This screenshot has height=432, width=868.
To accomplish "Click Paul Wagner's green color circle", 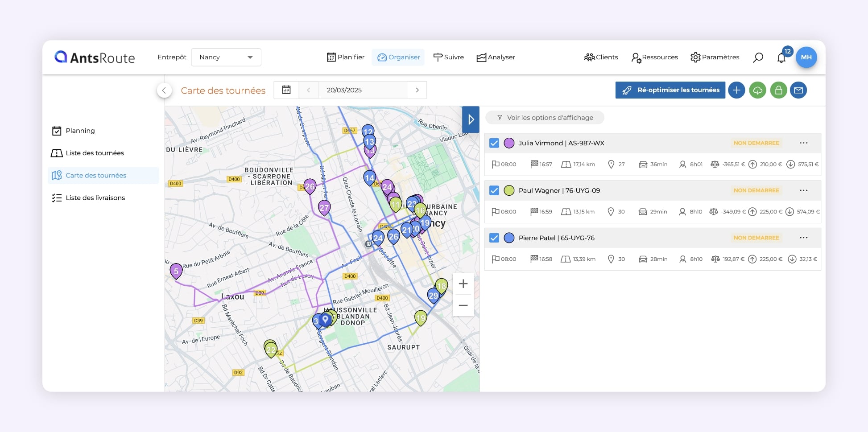I will click(x=509, y=191).
